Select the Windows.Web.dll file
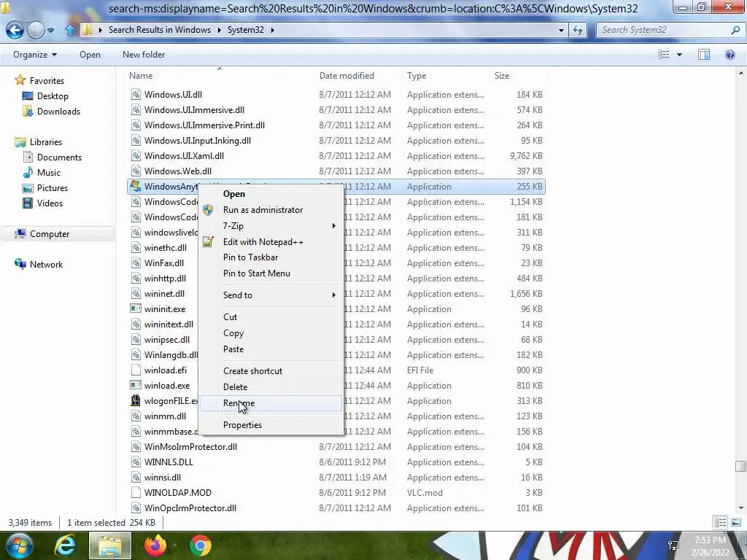Screen dimensions: 747x560 tap(178, 171)
